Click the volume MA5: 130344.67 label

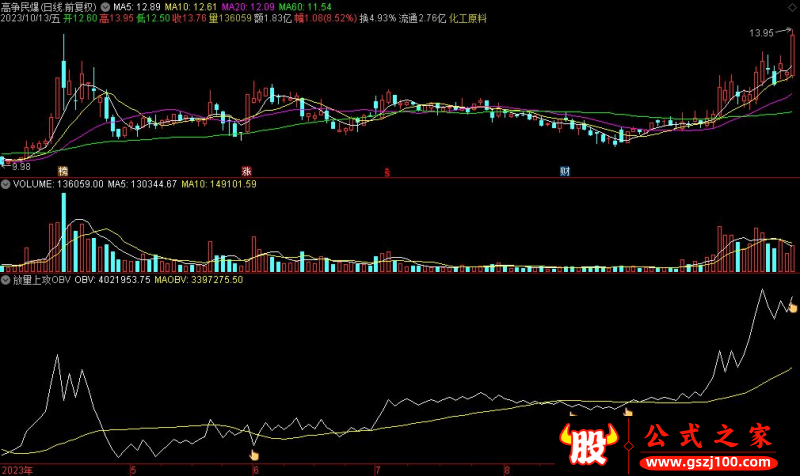coord(142,184)
